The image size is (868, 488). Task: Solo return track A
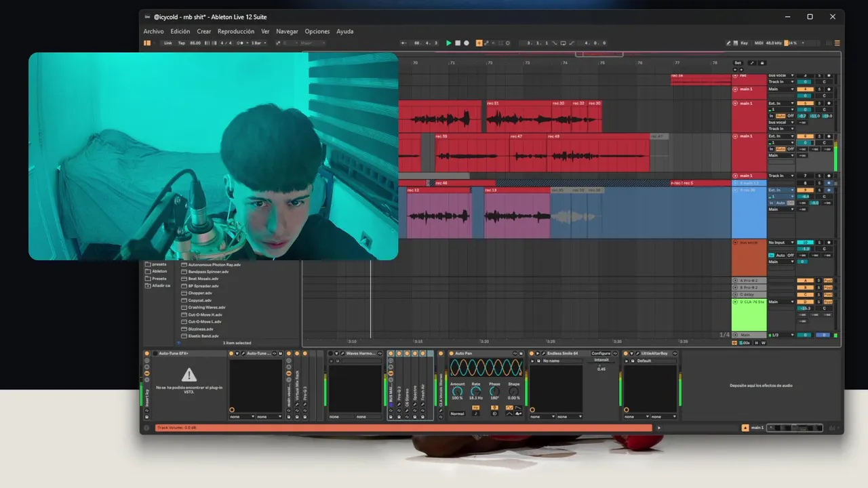(x=818, y=281)
